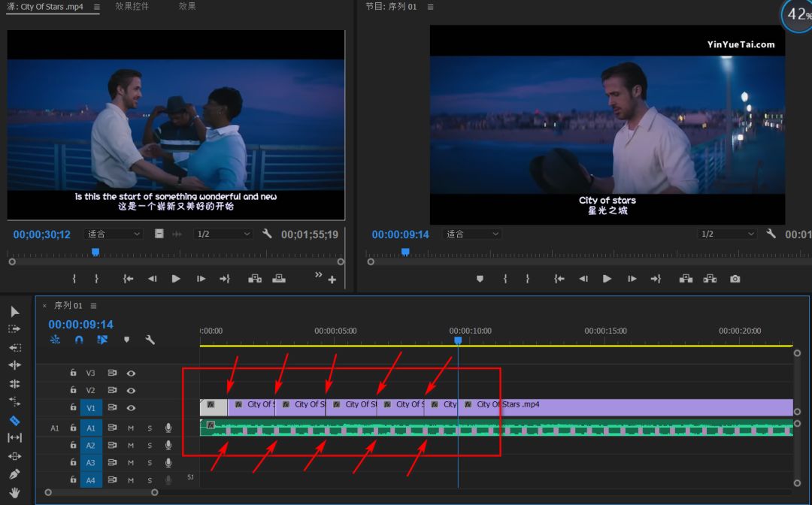Image resolution: width=812 pixels, height=505 pixels.
Task: Toggle the timeline snap magnet icon
Action: [x=79, y=340]
